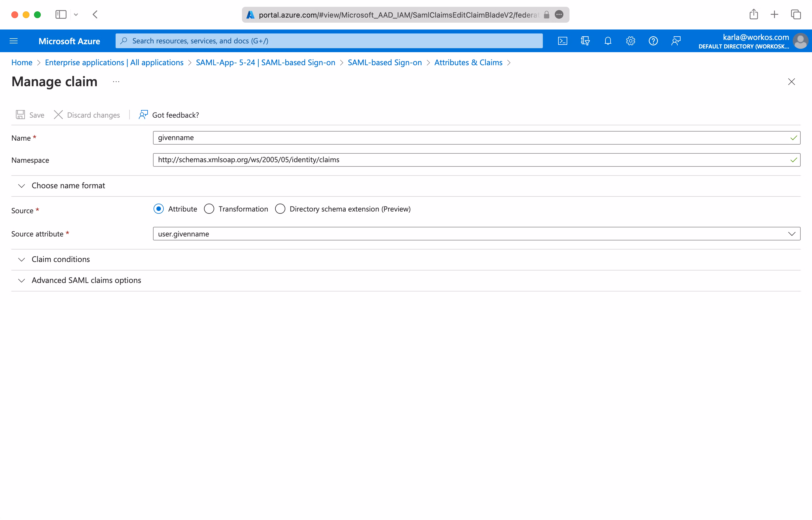Image resolution: width=812 pixels, height=520 pixels.
Task: Open Azure Cloud Shell icon
Action: (x=562, y=41)
